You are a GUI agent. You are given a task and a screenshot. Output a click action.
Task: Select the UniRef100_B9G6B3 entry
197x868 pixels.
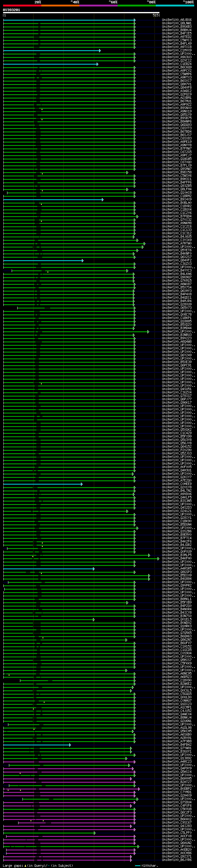(177, 26)
